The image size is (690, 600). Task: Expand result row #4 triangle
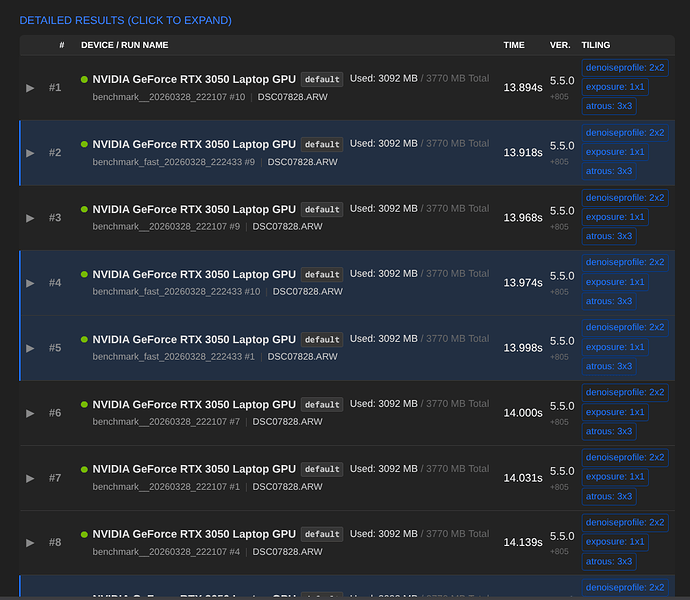pyautogui.click(x=30, y=283)
